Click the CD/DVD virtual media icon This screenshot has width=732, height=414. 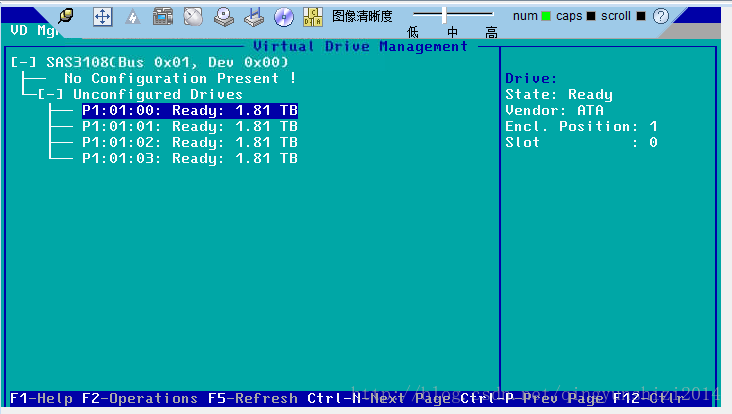pos(284,17)
